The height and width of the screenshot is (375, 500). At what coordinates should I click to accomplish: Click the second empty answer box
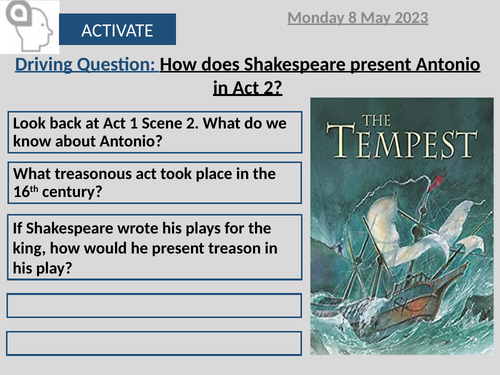[154, 343]
